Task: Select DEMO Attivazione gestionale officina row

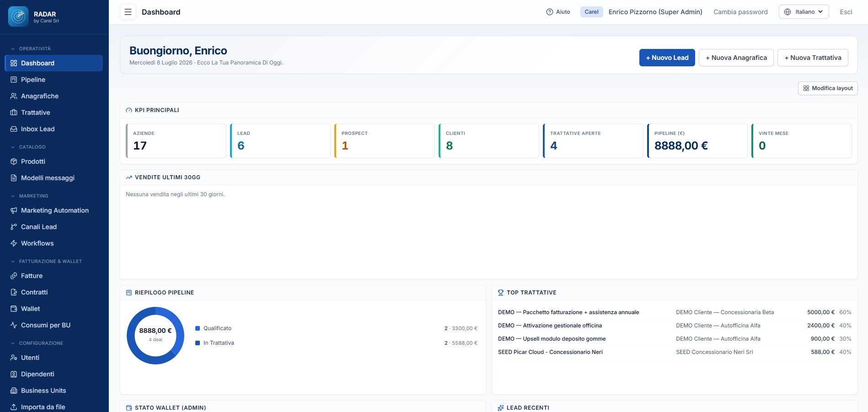Action: click(x=675, y=326)
